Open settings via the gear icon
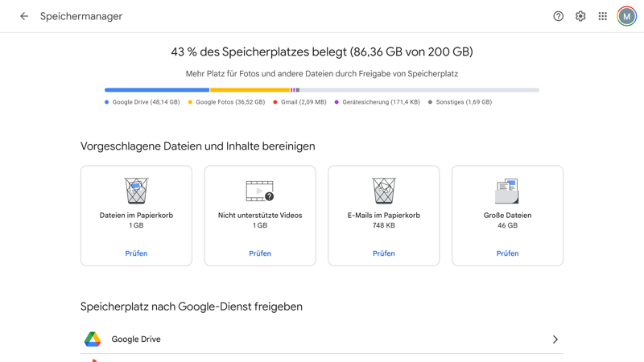The image size is (644, 362). coord(580,16)
